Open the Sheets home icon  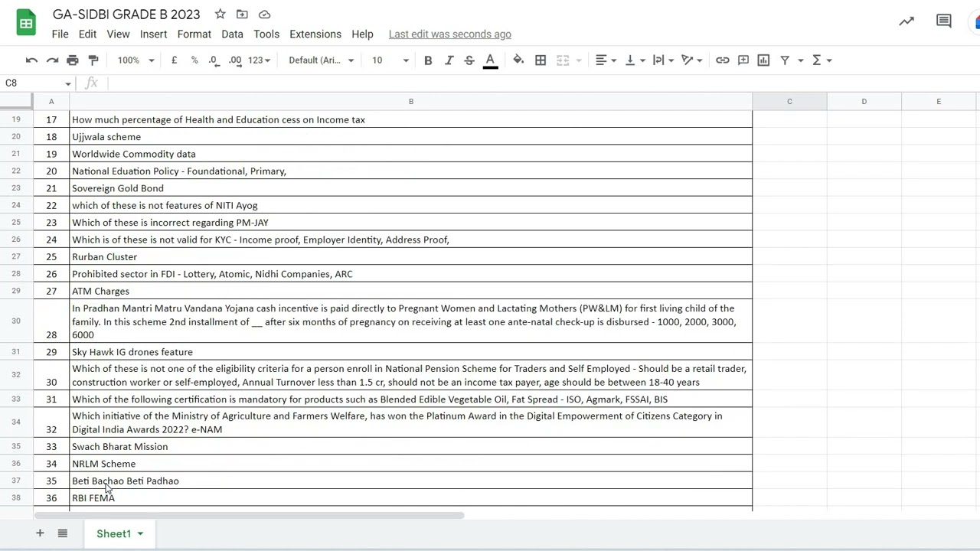26,23
